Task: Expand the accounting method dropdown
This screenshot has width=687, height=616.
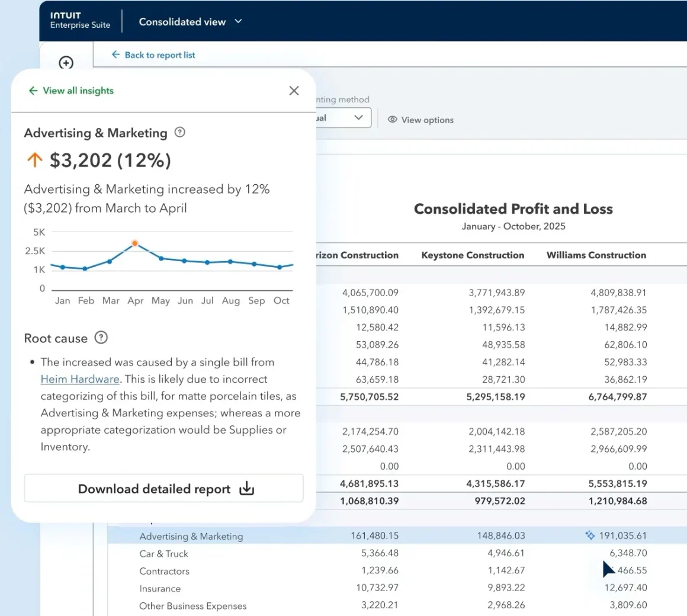Action: coord(343,118)
